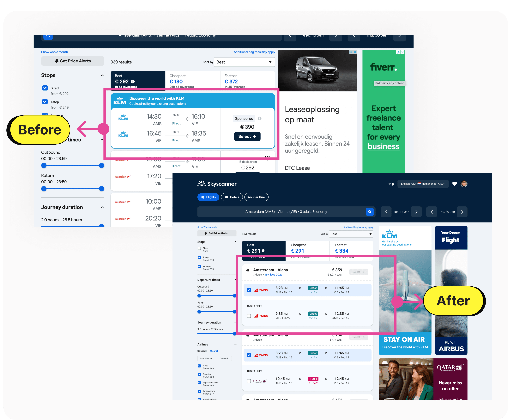This screenshot has height=420, width=508.
Task: Collapse the Airlines filter section
Action: [235, 344]
